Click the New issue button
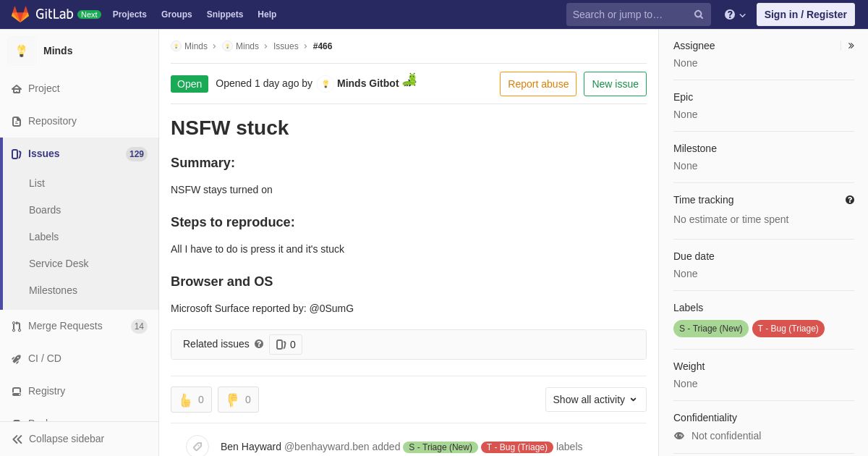This screenshot has width=868, height=456. pos(615,84)
